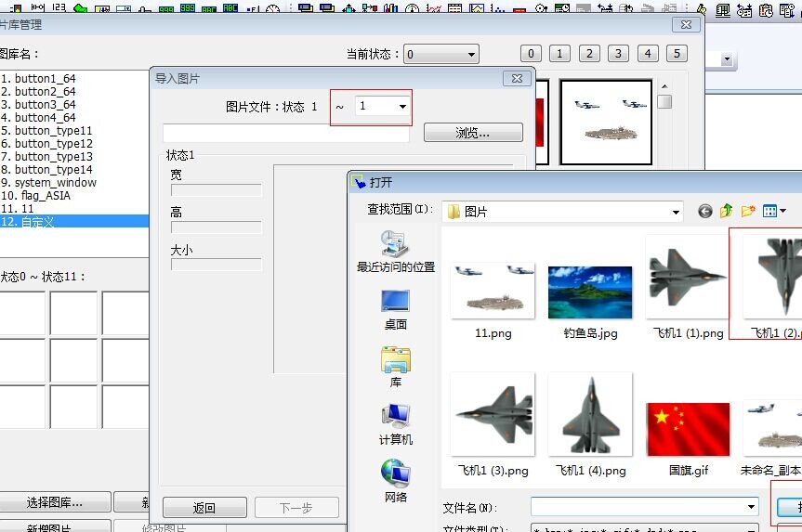Go back using the file dialog's back arrow
The height and width of the screenshot is (532, 802).
coord(704,212)
